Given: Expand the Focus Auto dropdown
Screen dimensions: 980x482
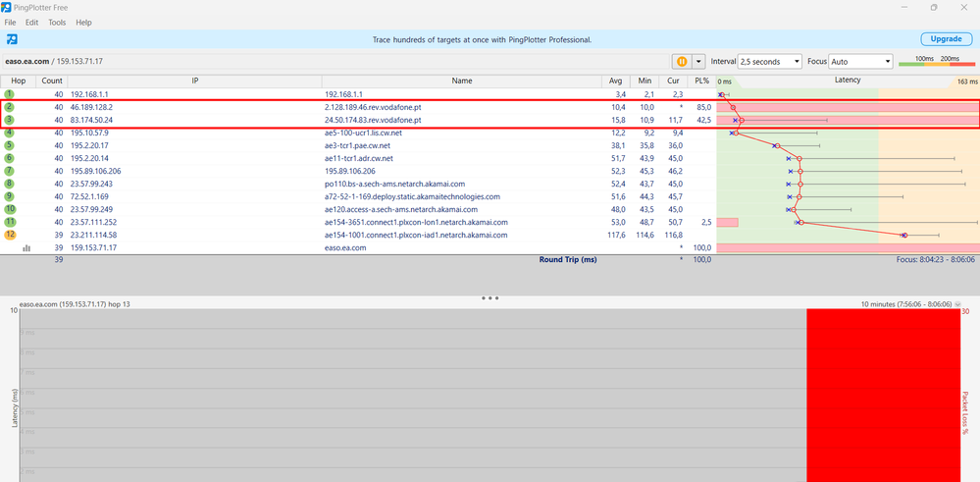Looking at the screenshot, I should coord(860,61).
